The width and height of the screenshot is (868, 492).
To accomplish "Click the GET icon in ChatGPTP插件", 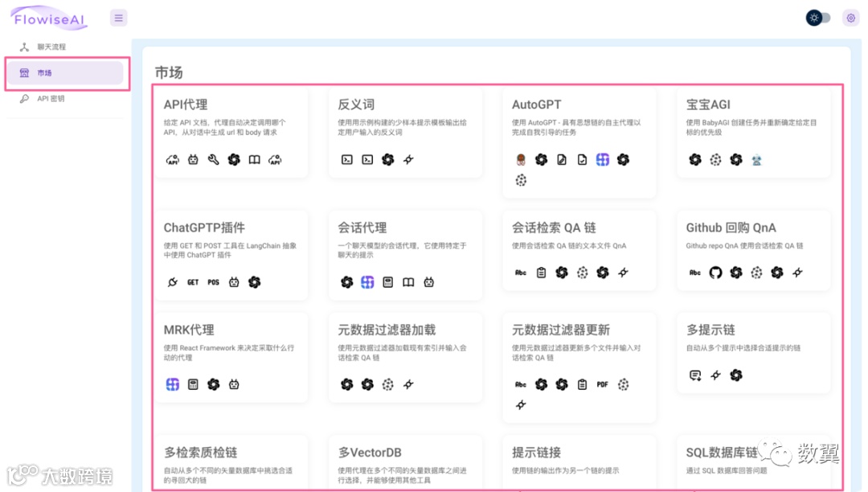I will 193,282.
